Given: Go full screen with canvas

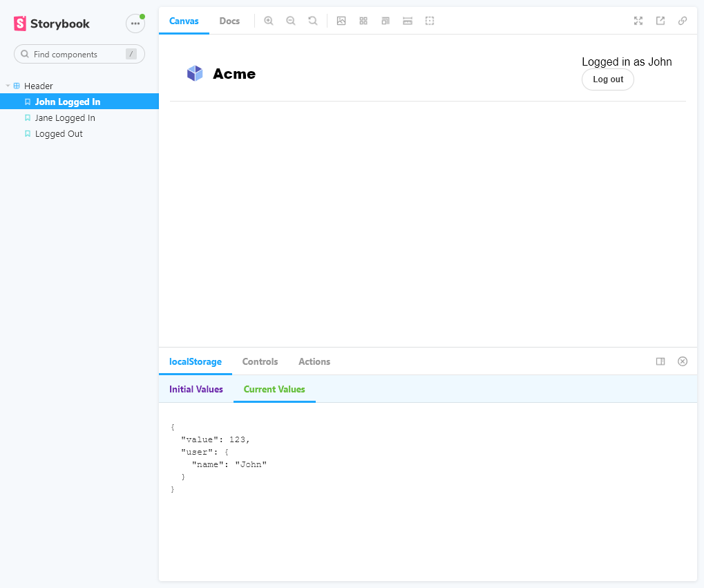Looking at the screenshot, I should 638,21.
